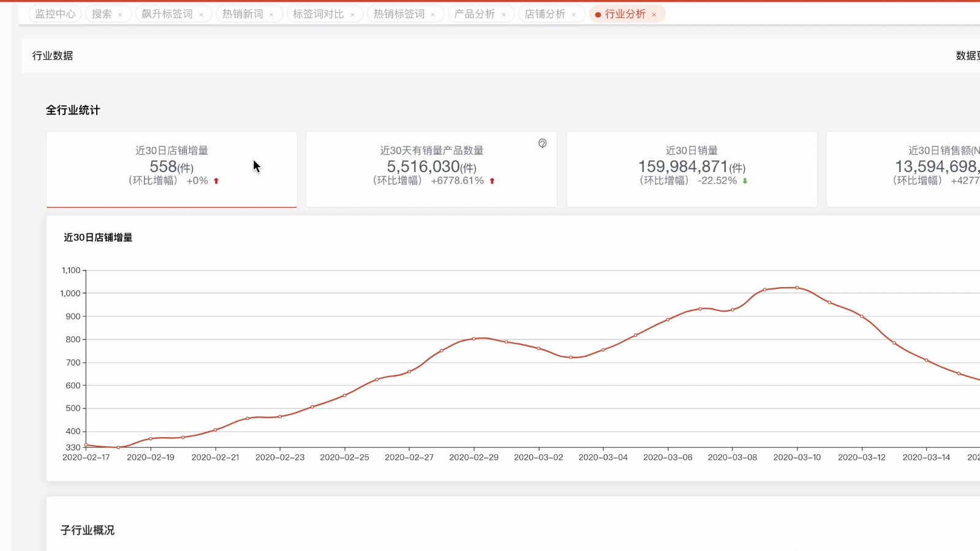Close the 热销新词 tab

coord(271,15)
